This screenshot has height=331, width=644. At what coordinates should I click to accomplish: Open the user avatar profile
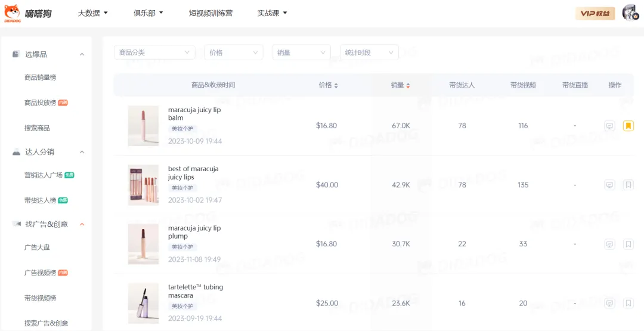coord(630,13)
